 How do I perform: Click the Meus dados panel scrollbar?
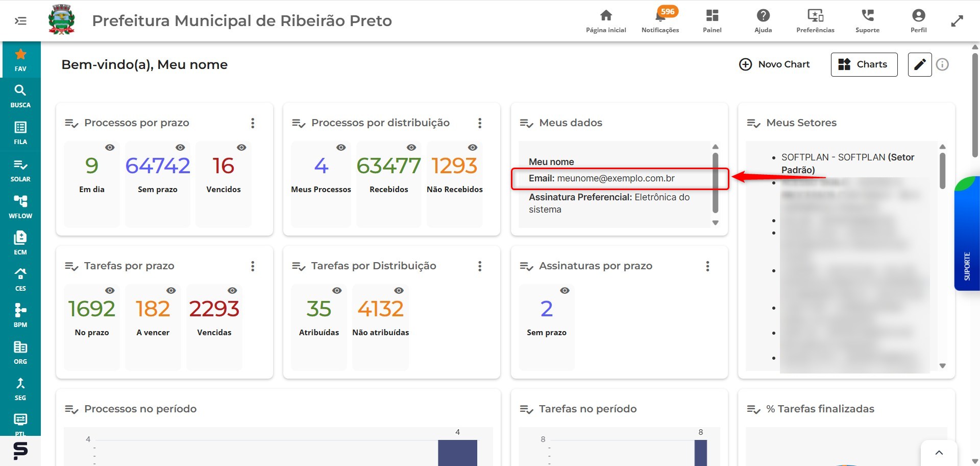pos(715,182)
